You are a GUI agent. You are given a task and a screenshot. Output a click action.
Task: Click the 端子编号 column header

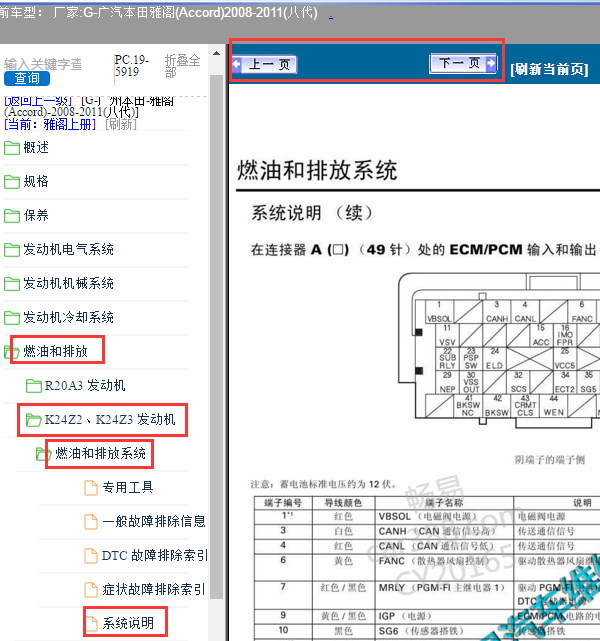[x=283, y=503]
